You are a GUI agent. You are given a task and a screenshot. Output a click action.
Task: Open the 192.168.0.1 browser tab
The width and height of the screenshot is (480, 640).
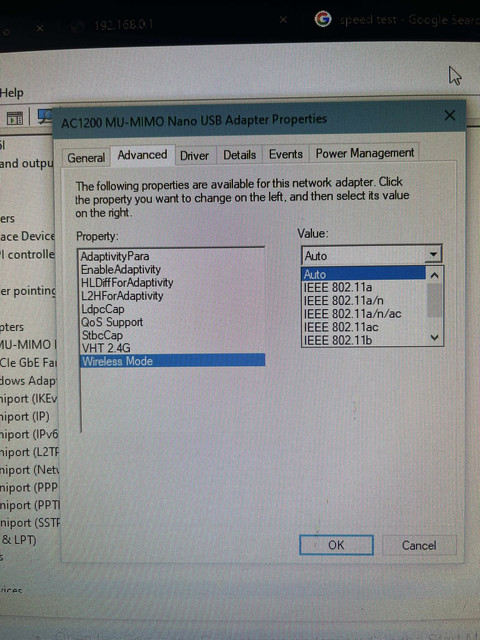(x=124, y=25)
